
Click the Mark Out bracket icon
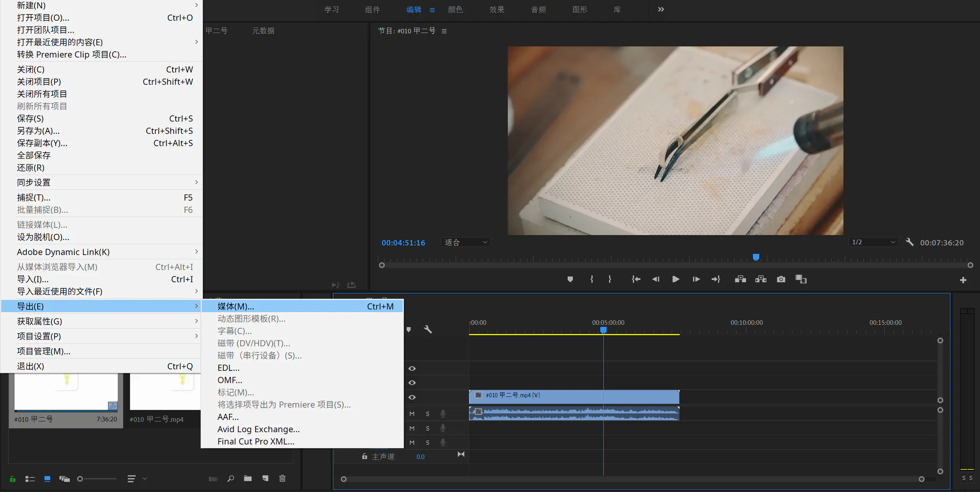[x=610, y=279]
